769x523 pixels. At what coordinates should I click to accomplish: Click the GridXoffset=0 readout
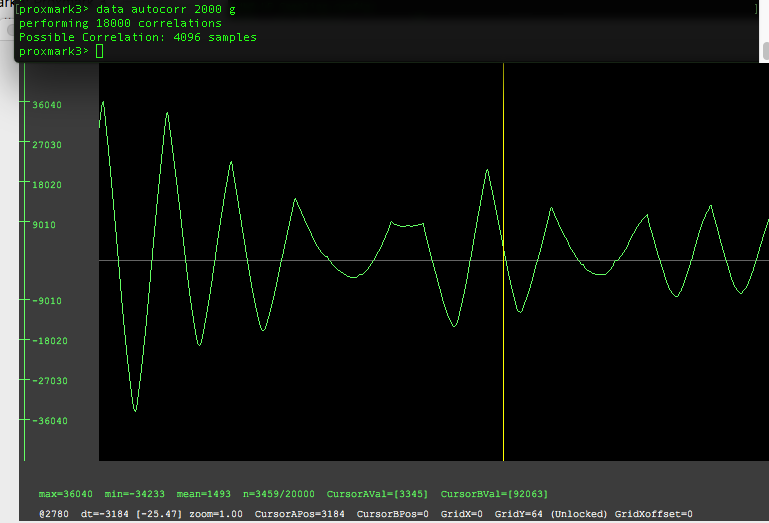click(653, 514)
